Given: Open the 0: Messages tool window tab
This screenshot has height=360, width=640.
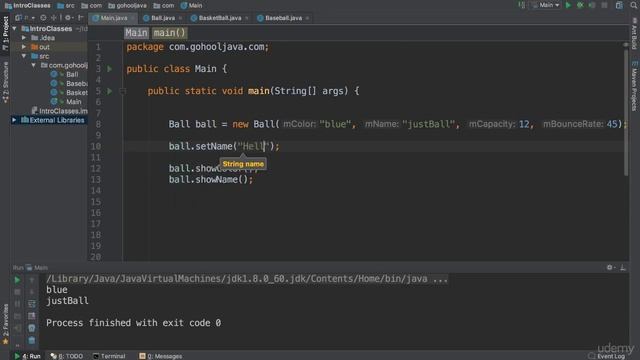Looking at the screenshot, I should (160, 356).
